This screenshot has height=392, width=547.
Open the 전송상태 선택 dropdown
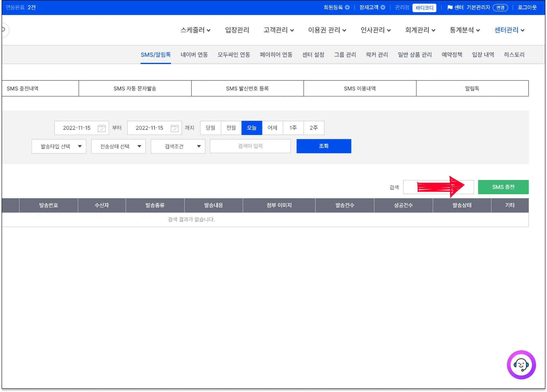(118, 146)
